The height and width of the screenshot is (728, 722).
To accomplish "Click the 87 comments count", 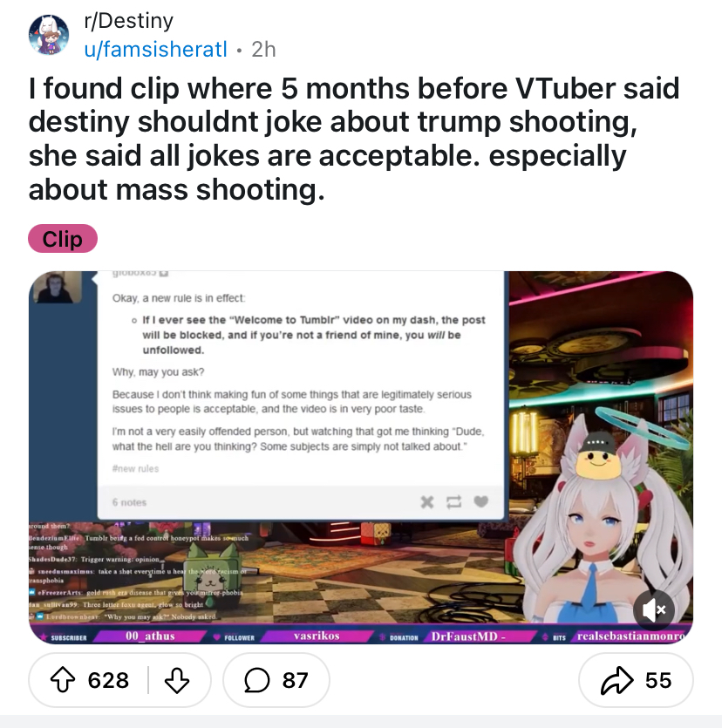I will click(295, 681).
